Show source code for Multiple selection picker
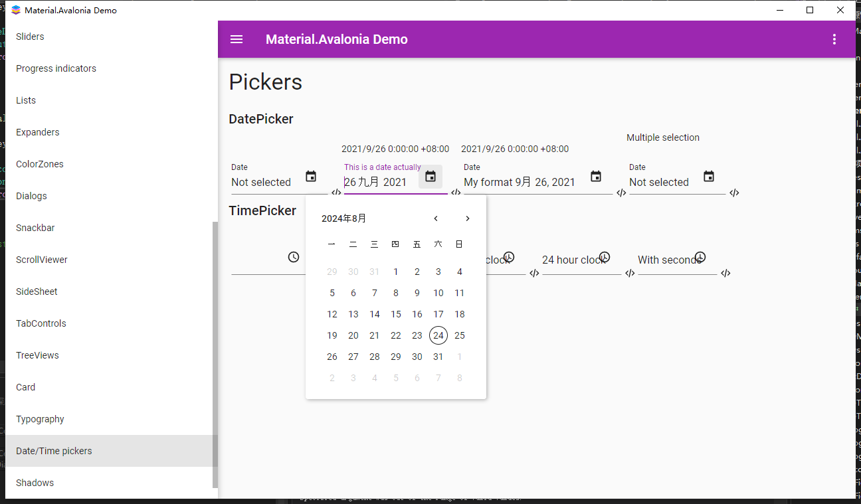 tap(734, 193)
